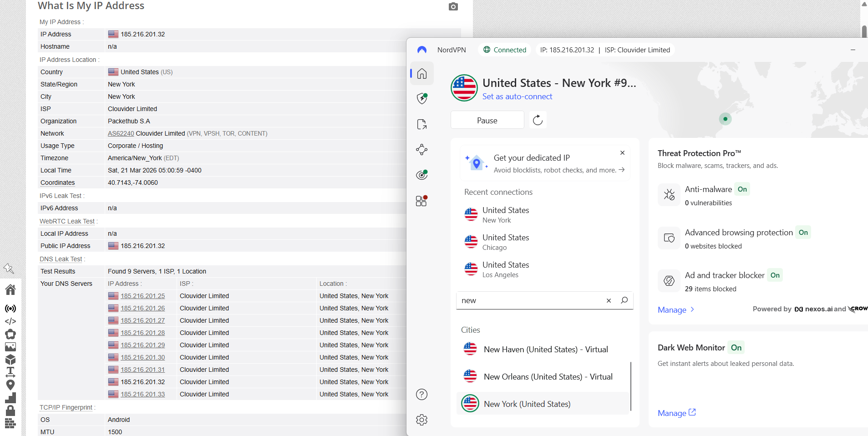Click the broadcast signal icon in webpage sidebar
The image size is (868, 436).
(x=10, y=309)
